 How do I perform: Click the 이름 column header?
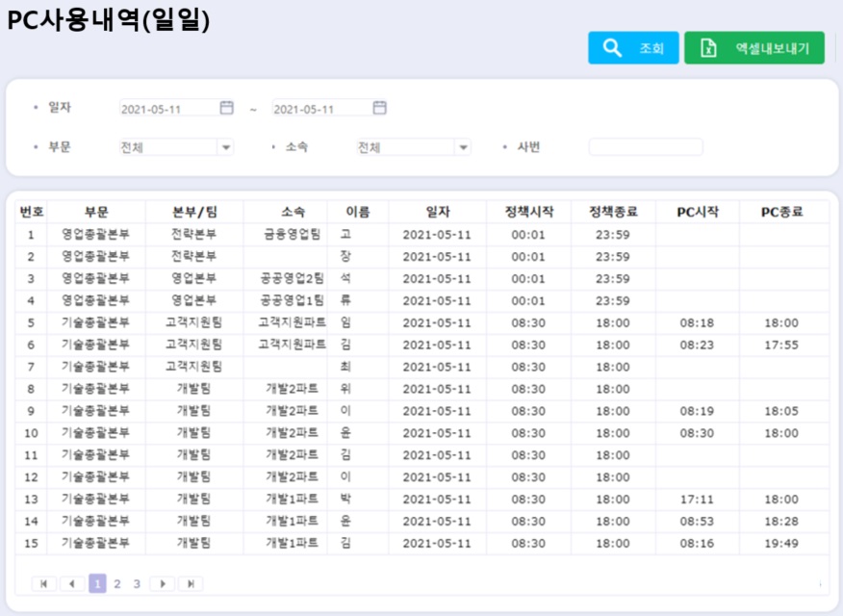pos(358,212)
